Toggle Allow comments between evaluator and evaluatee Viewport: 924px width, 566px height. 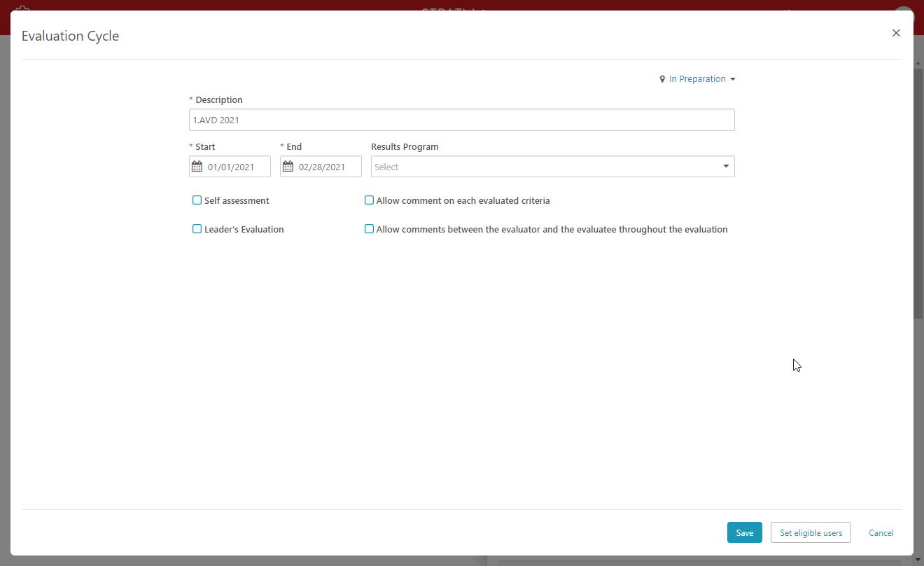coord(369,229)
